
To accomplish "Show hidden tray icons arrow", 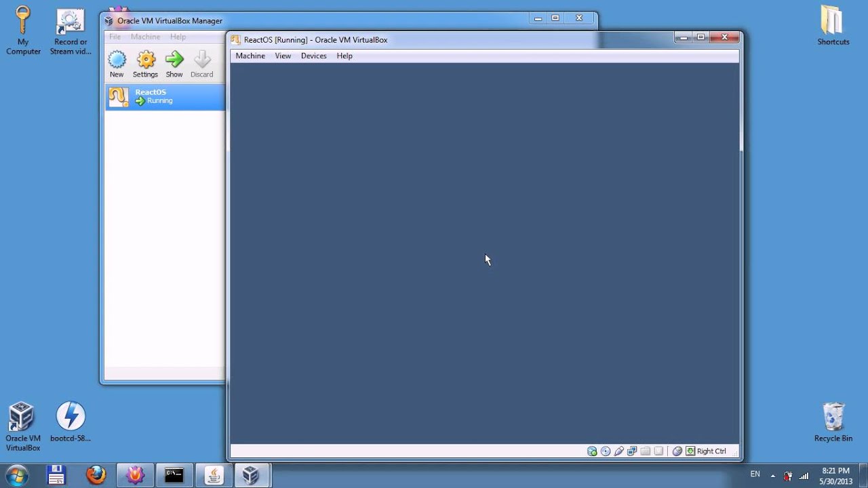I will coord(772,476).
